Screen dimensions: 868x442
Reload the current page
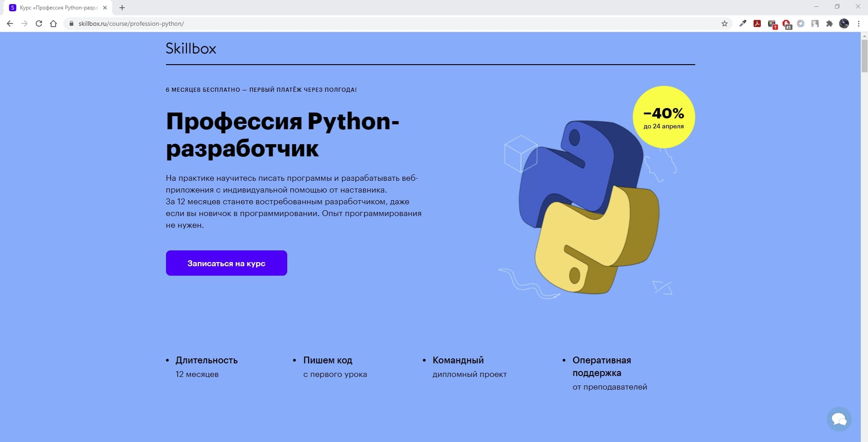coord(39,24)
